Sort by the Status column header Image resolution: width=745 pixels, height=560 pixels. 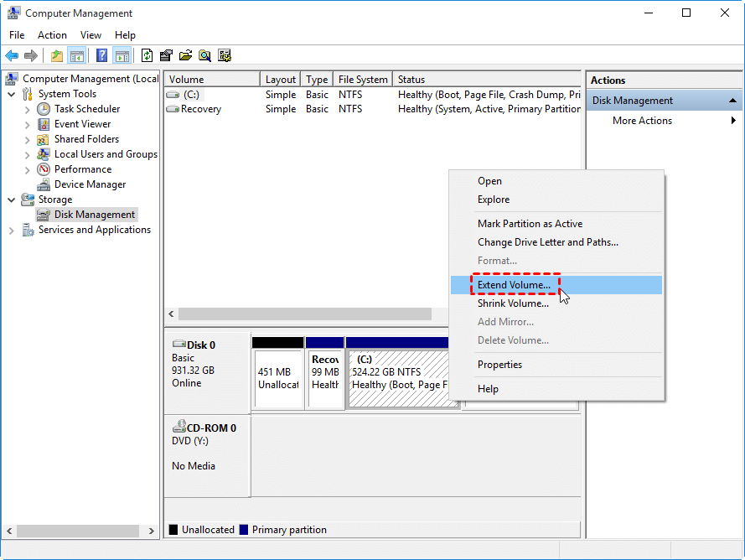487,80
